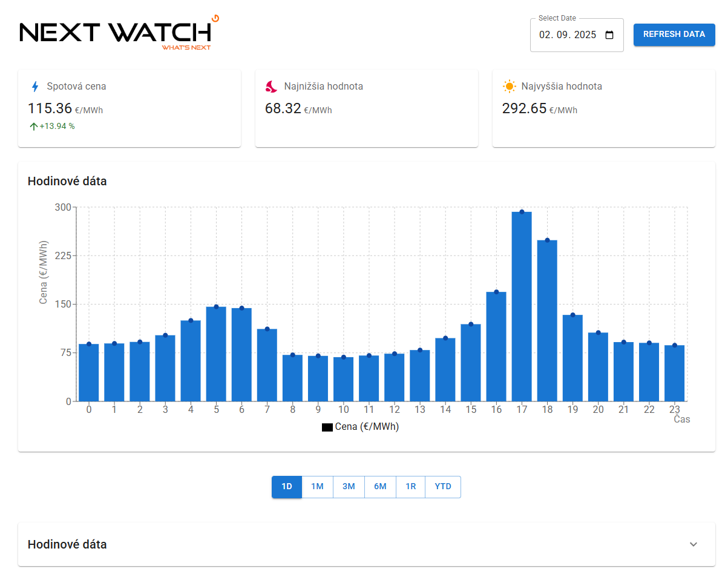The height and width of the screenshot is (580, 728).
Task: Switch to the YTD tab
Action: point(442,487)
